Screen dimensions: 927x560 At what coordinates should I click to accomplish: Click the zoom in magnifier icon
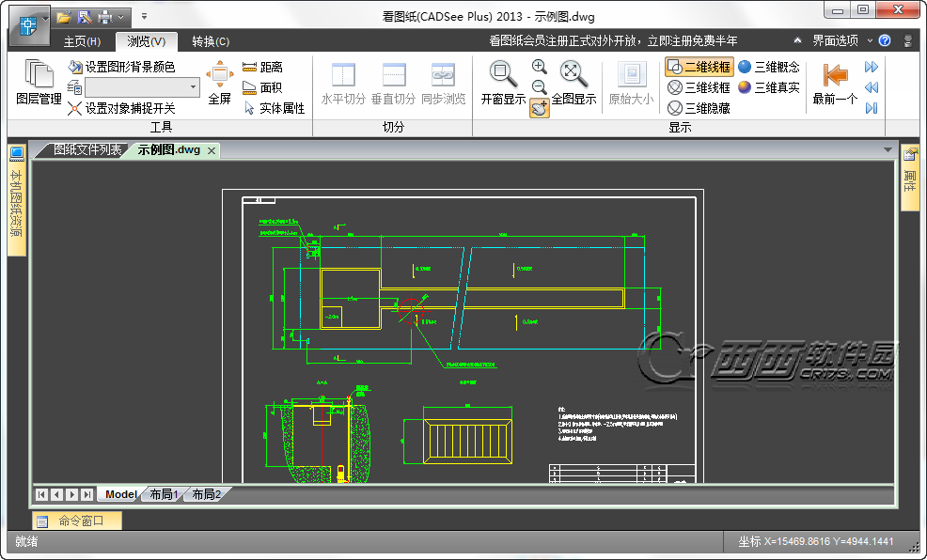pyautogui.click(x=539, y=67)
